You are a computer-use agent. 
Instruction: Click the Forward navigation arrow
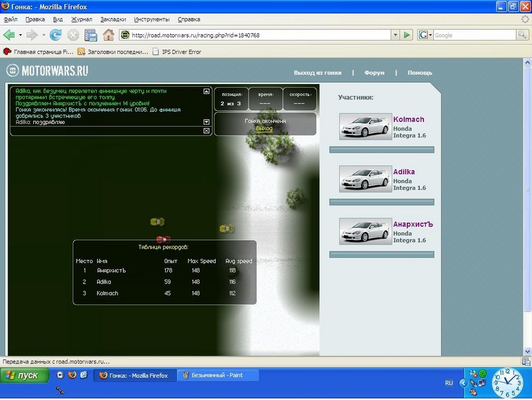(32, 35)
